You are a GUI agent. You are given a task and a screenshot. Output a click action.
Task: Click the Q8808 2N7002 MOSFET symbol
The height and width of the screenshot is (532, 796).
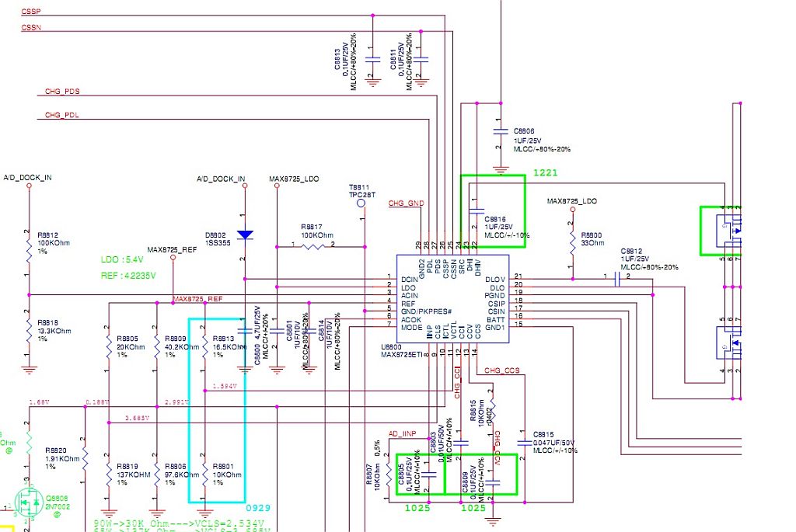tap(28, 502)
